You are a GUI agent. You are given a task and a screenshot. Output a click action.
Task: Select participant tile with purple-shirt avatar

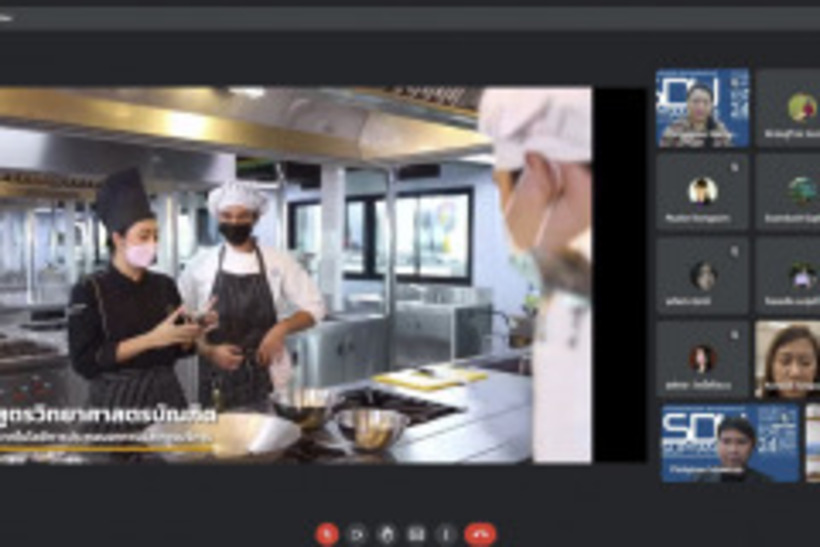coord(788,276)
